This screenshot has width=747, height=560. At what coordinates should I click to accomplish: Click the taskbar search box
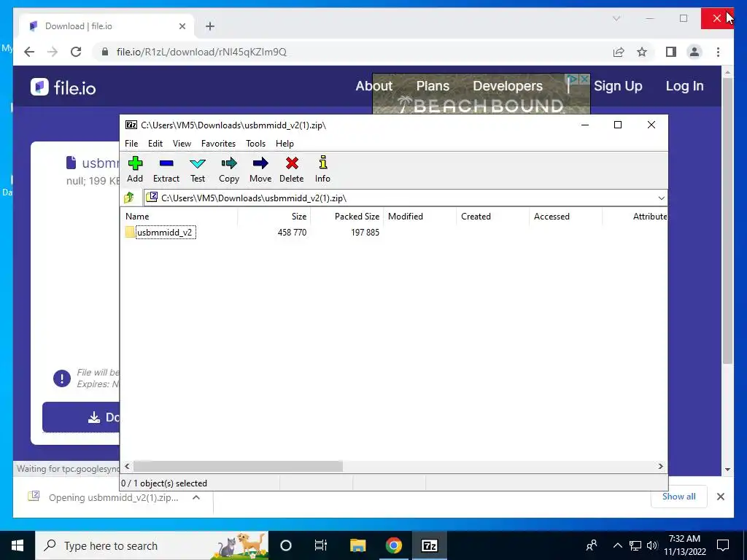point(152,545)
